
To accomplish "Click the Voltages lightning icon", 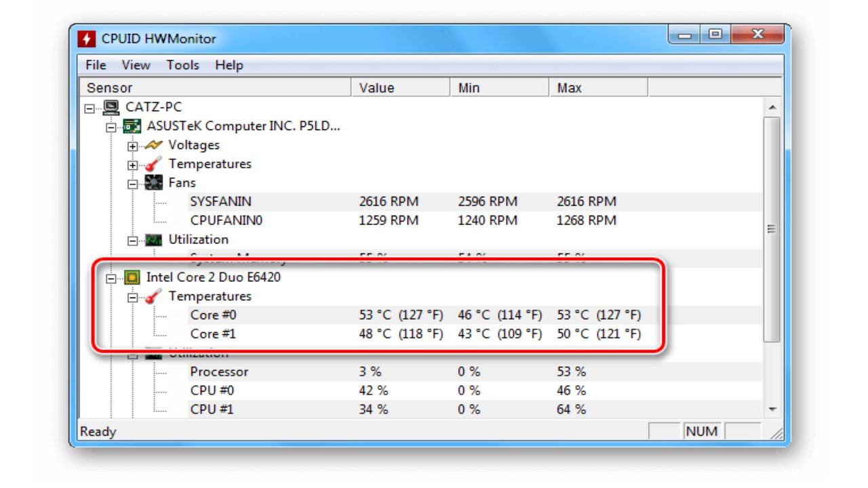I will point(154,145).
